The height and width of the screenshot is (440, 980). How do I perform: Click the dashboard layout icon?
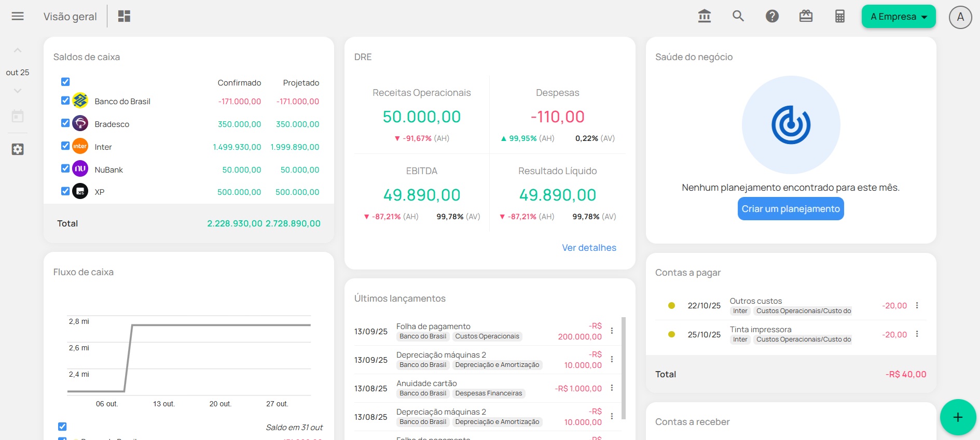tap(124, 16)
